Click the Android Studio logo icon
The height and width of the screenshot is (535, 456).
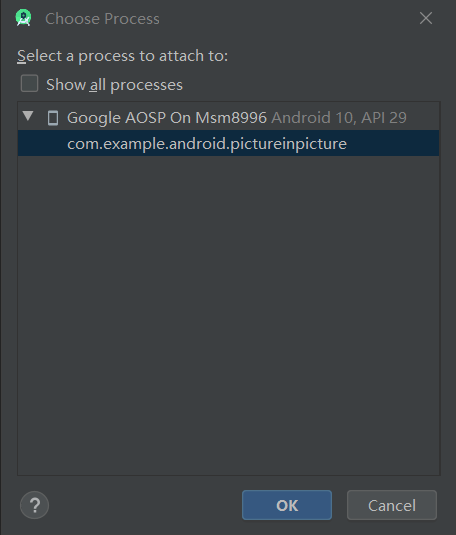click(23, 18)
